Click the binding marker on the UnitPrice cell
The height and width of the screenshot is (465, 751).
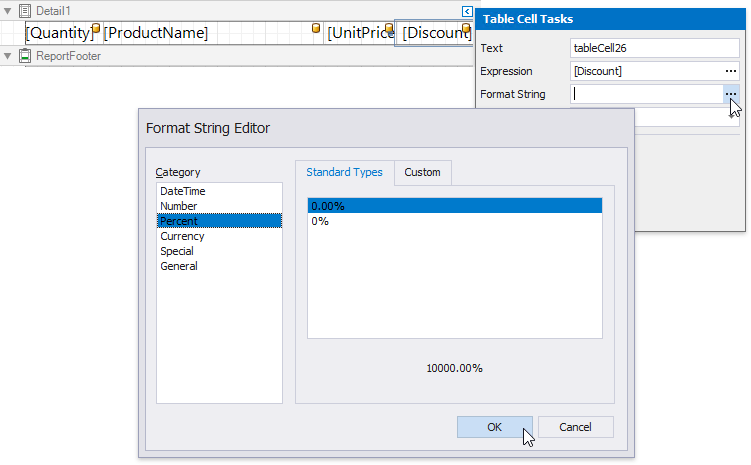389,28
